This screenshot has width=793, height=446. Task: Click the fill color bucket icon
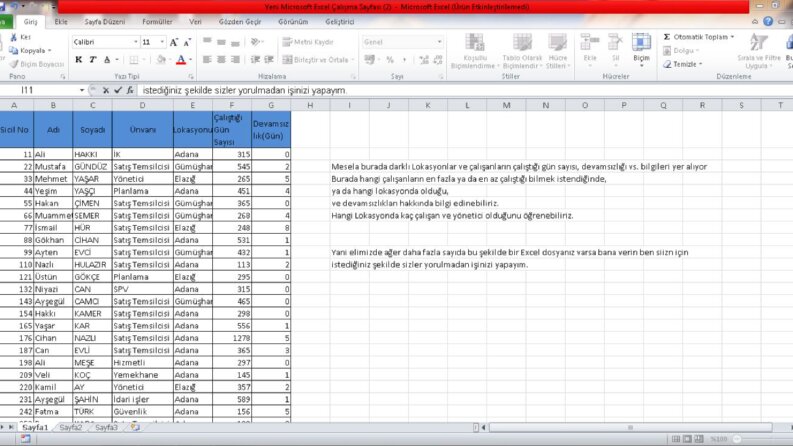[161, 60]
